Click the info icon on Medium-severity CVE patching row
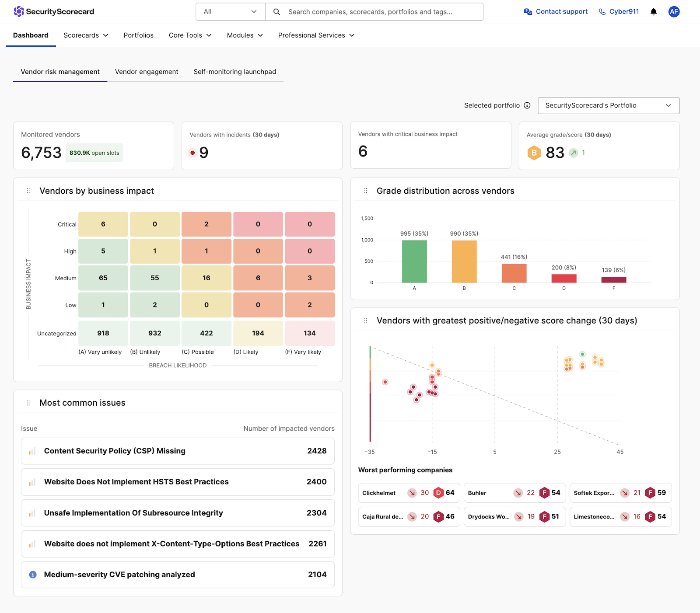The height and width of the screenshot is (613, 700). click(x=33, y=575)
